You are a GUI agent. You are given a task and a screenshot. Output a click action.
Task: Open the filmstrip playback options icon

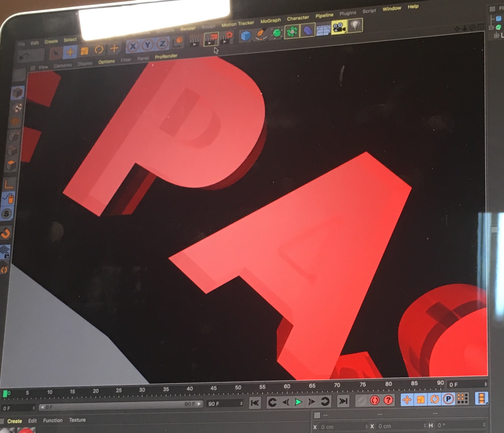(481, 398)
